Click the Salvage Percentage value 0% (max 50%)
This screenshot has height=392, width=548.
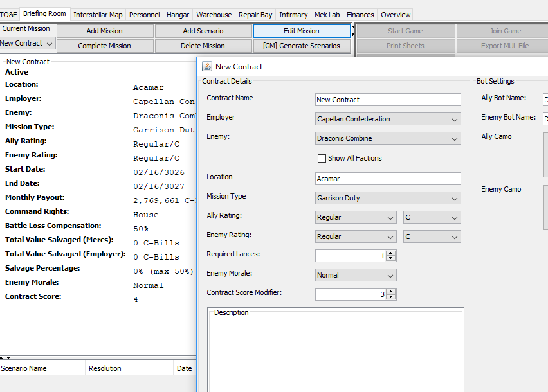point(163,271)
